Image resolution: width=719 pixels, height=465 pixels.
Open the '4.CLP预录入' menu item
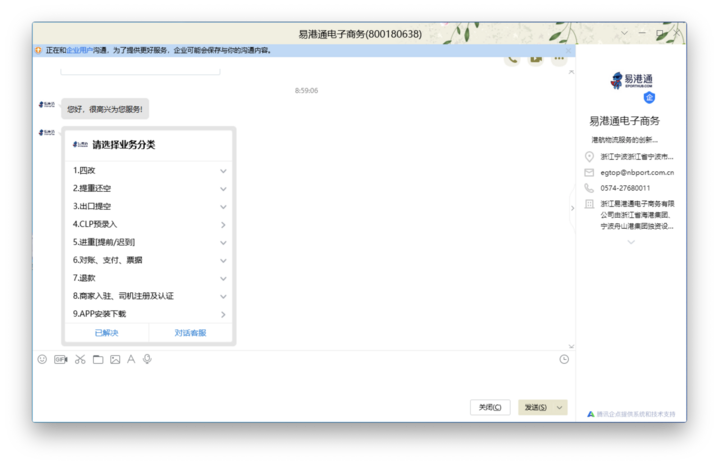[x=150, y=225]
